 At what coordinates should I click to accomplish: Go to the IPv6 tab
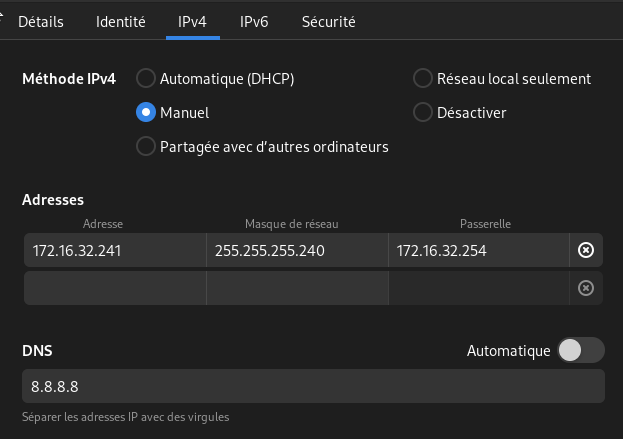(254, 21)
